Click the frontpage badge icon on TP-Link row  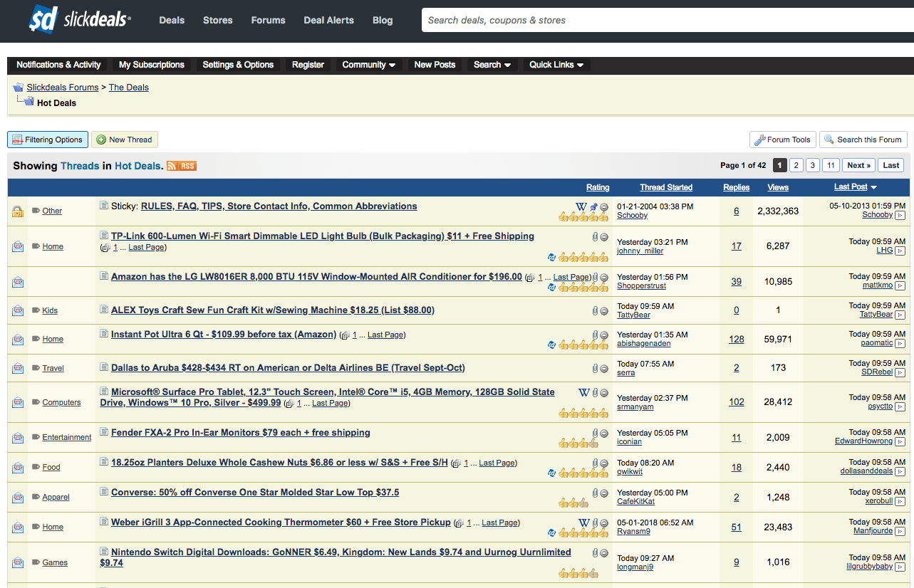551,257
